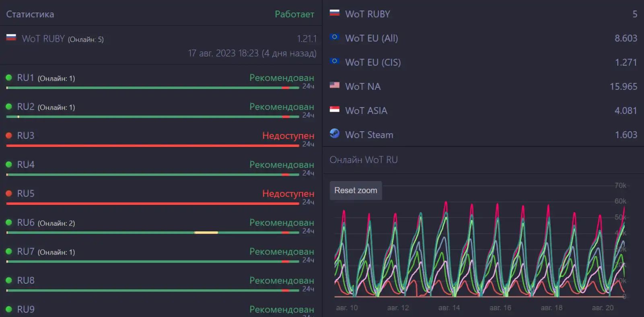The height and width of the screenshot is (317, 644).
Task: Click the RU5 red 24h uptime bar
Action: coord(153,204)
